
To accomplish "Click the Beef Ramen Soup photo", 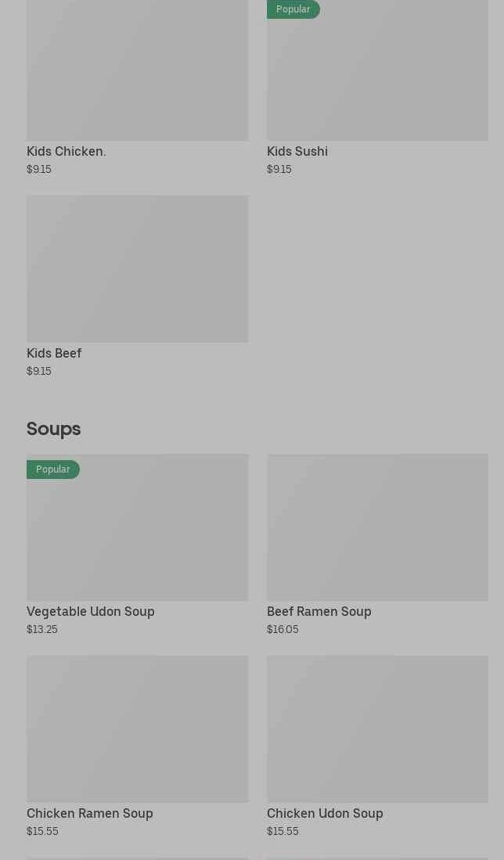I will coord(377,527).
